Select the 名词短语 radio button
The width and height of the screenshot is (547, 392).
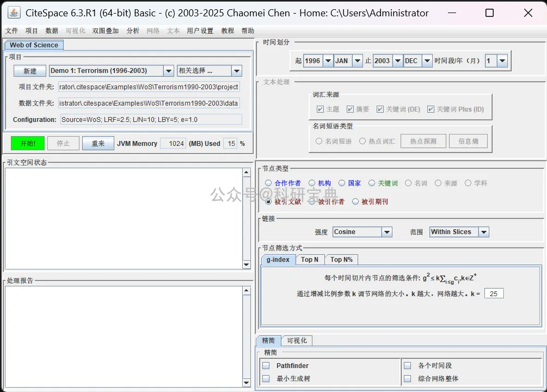click(319, 141)
